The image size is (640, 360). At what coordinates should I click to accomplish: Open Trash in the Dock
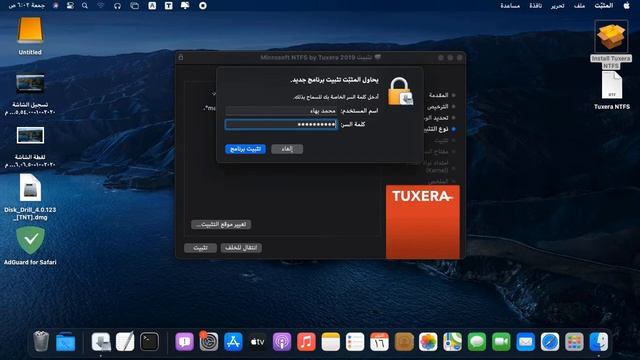(41, 342)
